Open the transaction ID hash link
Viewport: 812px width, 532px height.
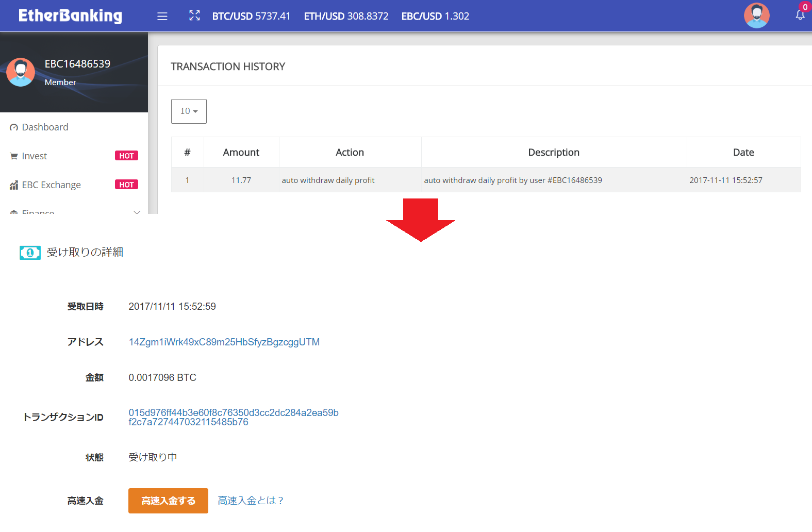pos(233,418)
